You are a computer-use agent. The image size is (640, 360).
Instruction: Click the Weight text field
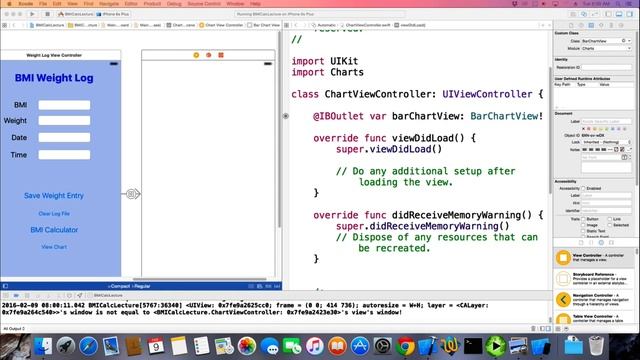tap(64, 120)
